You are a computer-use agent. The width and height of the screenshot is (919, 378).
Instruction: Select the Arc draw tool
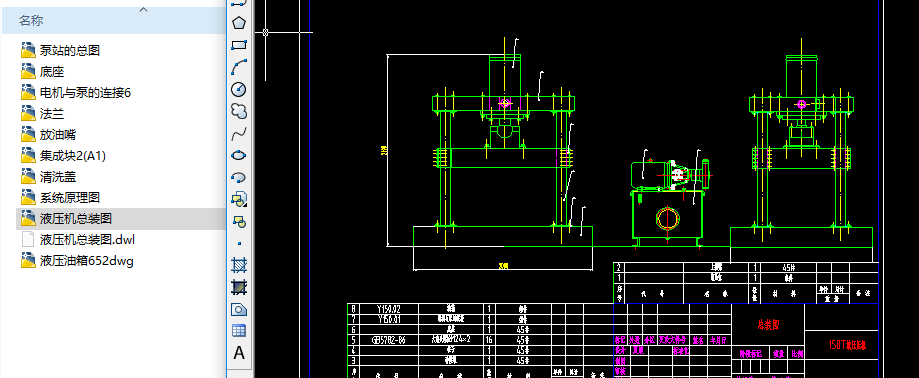[x=239, y=67]
